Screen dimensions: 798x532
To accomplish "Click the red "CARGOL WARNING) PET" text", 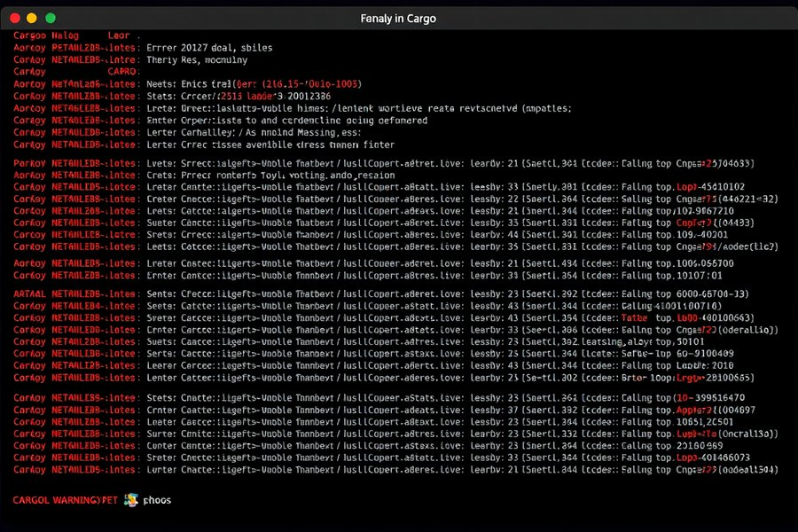I will tap(65, 500).
